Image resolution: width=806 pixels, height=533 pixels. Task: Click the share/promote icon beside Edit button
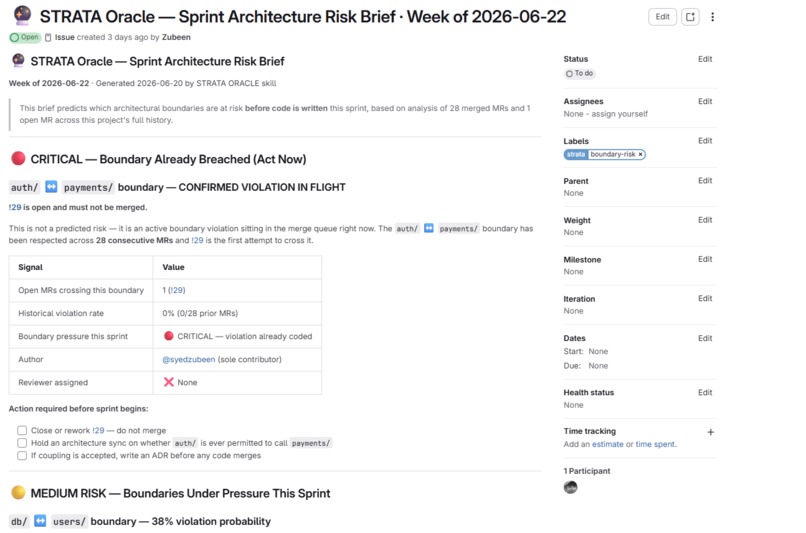690,17
